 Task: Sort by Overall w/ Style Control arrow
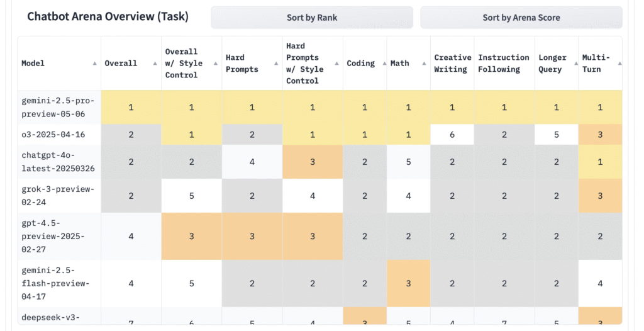point(215,63)
